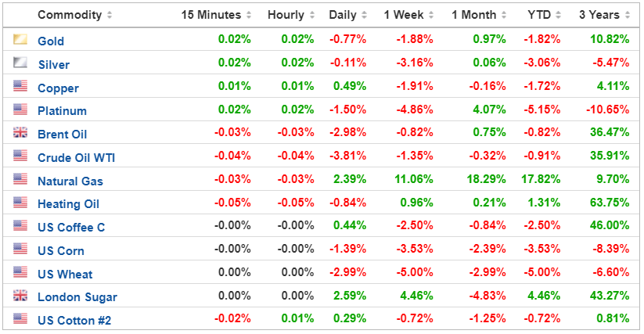Click the 3 Years column header
This screenshot has width=644, height=334.
599,16
